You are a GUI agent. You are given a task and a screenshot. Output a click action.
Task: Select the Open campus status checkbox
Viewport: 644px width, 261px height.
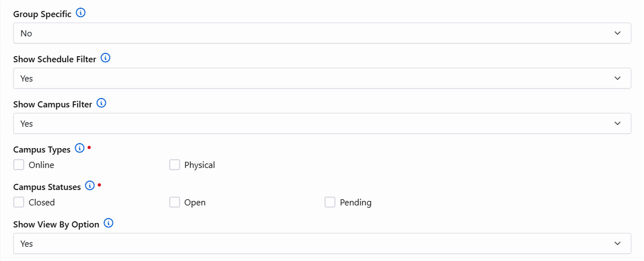tap(175, 202)
